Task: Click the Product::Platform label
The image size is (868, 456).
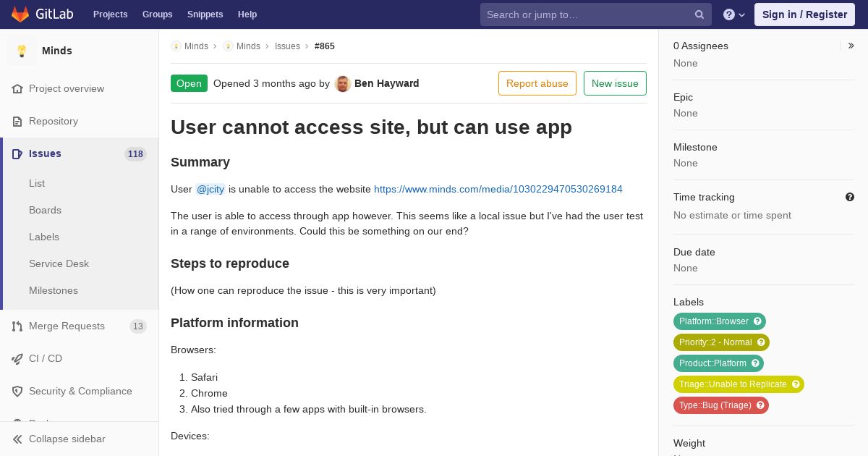Action: tap(712, 363)
